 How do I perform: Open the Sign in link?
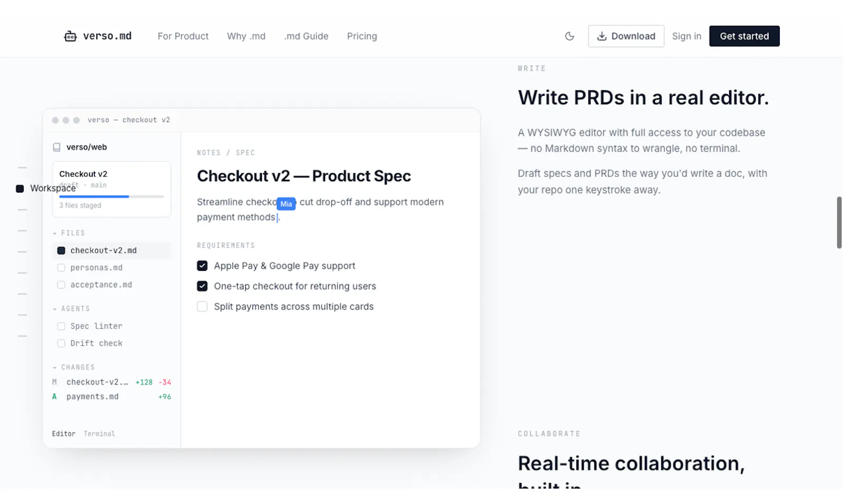pos(687,36)
